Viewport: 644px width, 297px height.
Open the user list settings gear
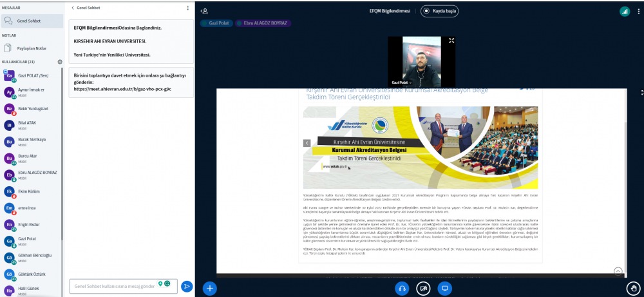pyautogui.click(x=60, y=62)
